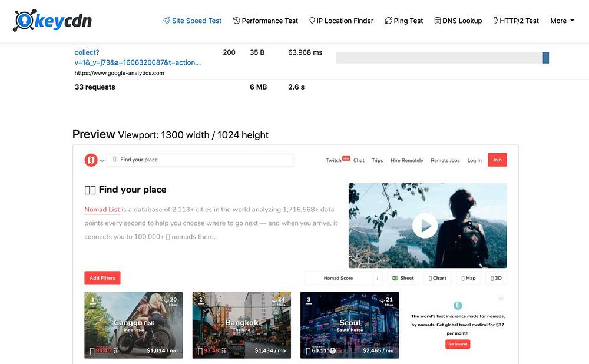Open Performance Test page
Image resolution: width=589 pixels, height=364 pixels.
click(265, 21)
